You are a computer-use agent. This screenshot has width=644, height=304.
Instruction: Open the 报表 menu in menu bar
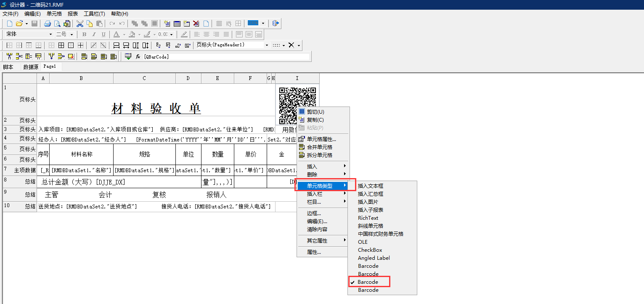pos(72,14)
